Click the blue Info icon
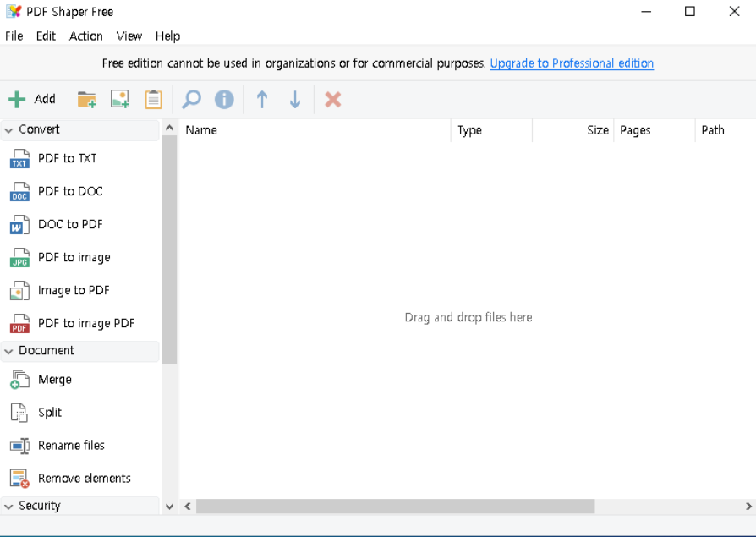The width and height of the screenshot is (756, 537). 224,100
